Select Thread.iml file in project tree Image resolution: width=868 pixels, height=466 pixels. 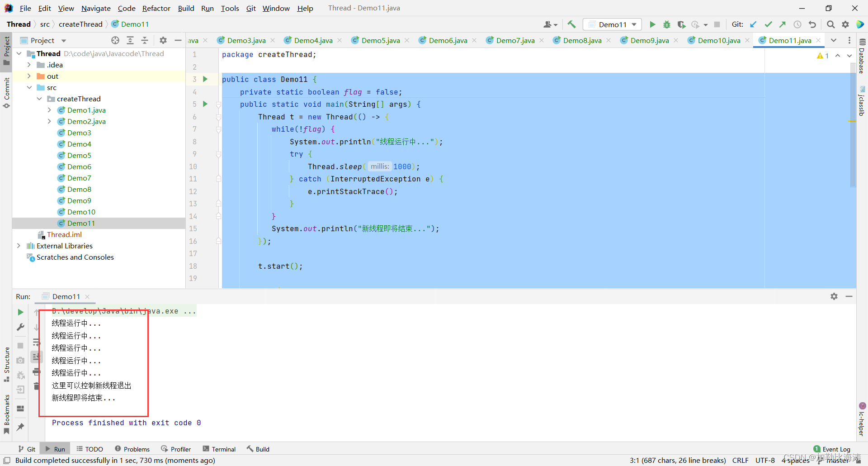click(x=64, y=234)
